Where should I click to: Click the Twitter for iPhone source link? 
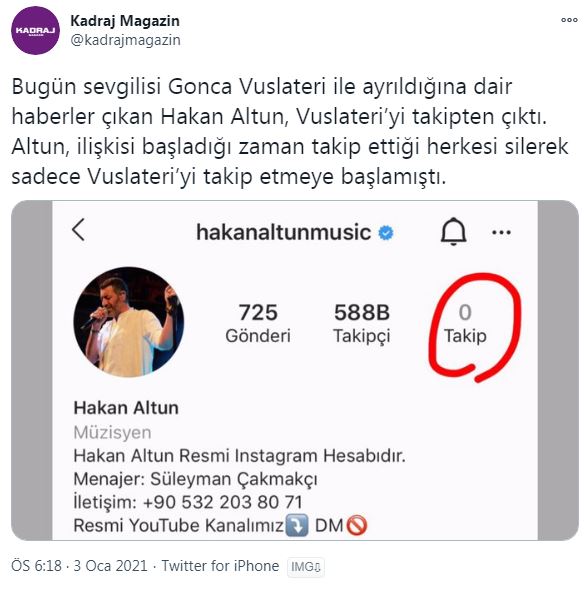click(220, 566)
